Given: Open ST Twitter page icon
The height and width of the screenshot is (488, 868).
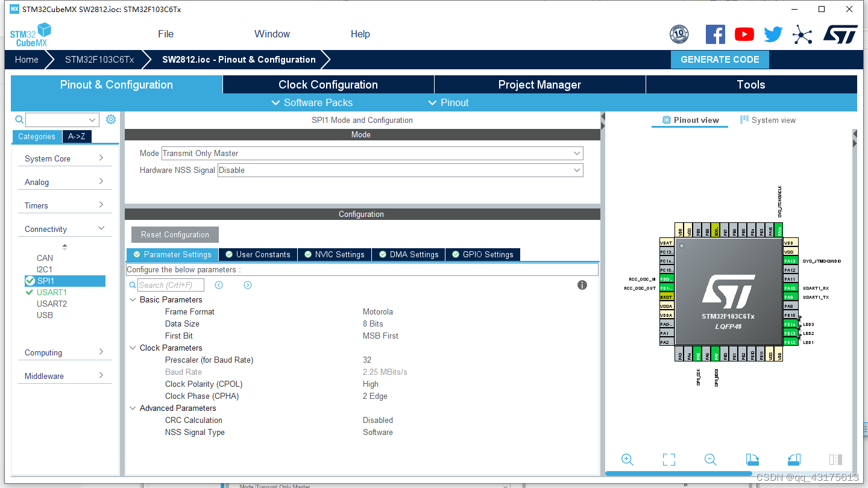Looking at the screenshot, I should pos(773,34).
